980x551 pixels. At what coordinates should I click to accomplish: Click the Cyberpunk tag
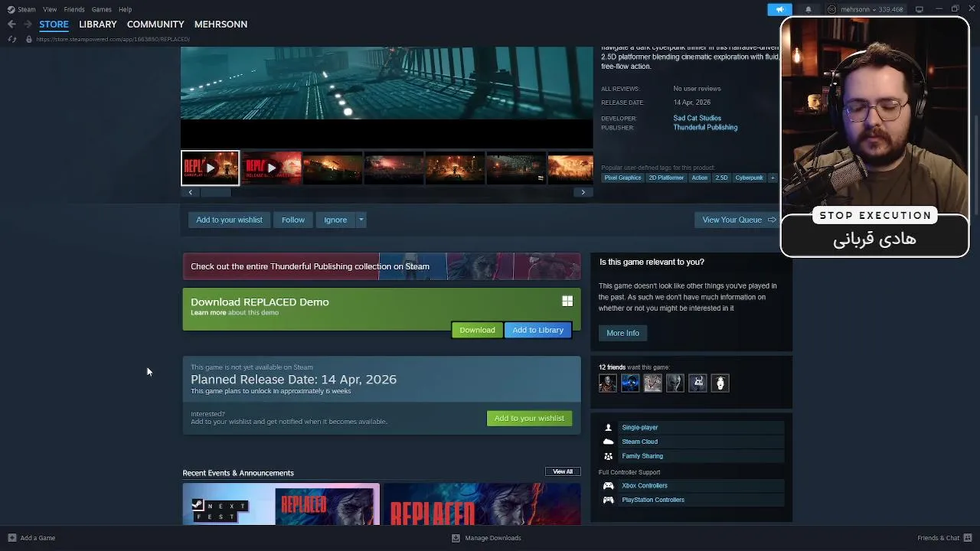click(x=749, y=178)
